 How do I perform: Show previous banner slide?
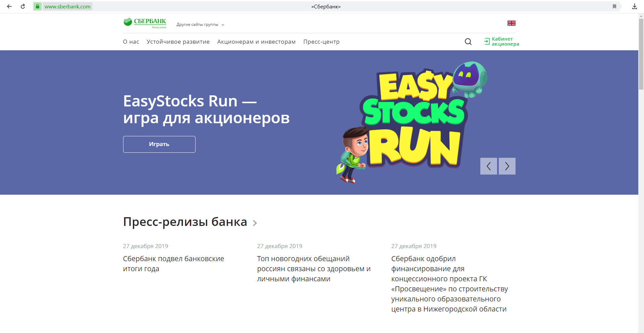[488, 166]
